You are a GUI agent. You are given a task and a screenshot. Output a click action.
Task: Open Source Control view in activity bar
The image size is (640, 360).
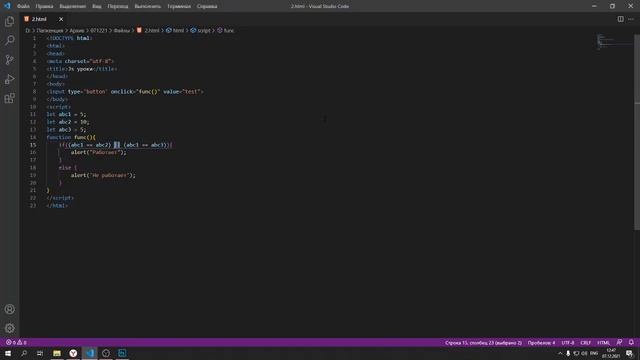(9, 60)
